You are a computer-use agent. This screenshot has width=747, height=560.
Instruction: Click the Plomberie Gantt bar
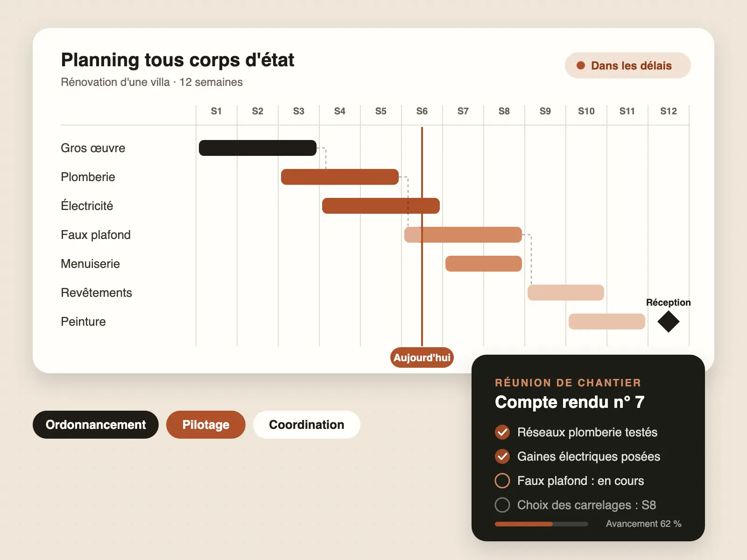coord(340,177)
